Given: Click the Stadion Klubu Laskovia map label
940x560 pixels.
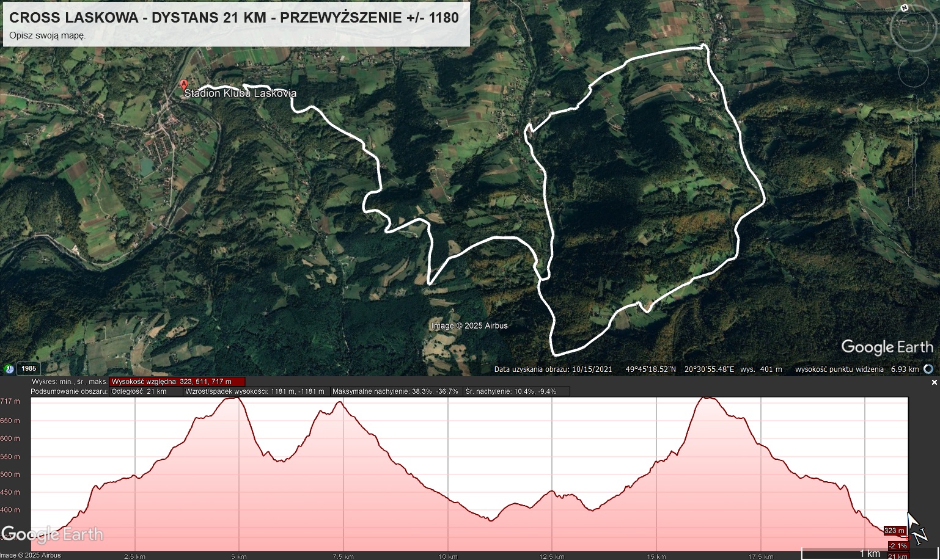Looking at the screenshot, I should 240,93.
